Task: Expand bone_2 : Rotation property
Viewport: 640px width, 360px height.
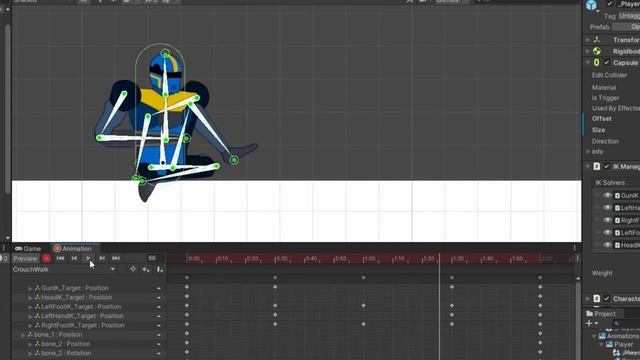Action: click(30, 354)
